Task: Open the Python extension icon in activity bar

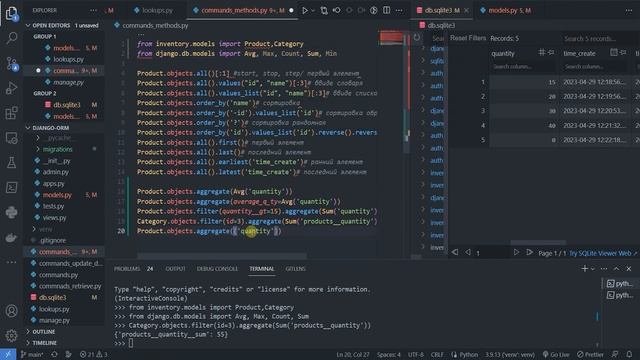Action: [x=11, y=212]
